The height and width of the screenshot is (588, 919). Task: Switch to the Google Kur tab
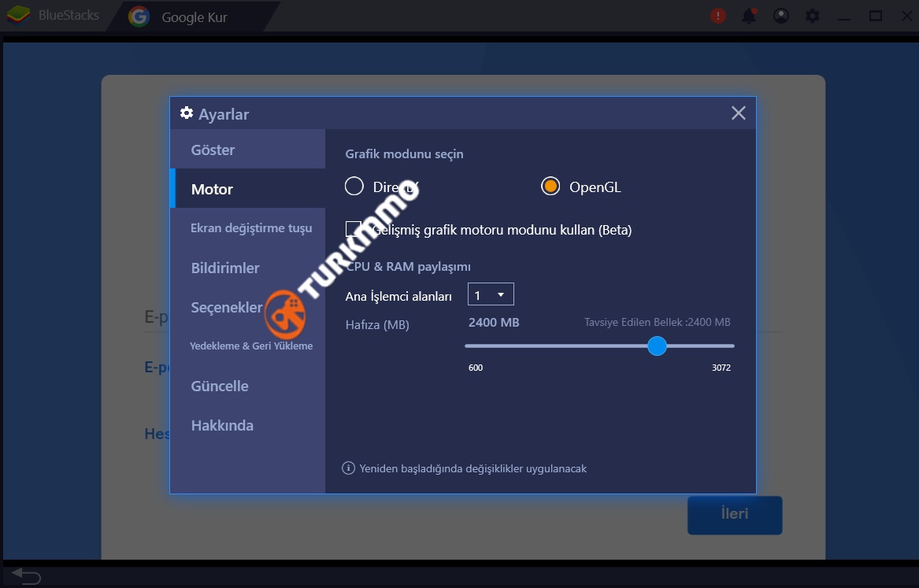[194, 17]
